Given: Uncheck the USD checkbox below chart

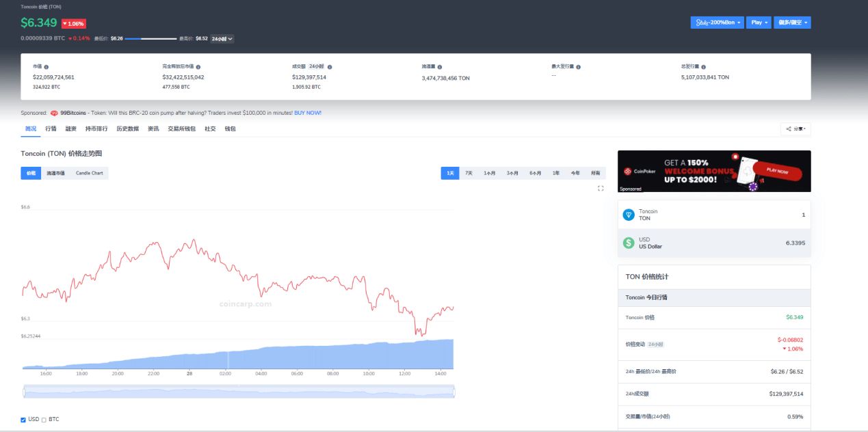Looking at the screenshot, I should (23, 420).
